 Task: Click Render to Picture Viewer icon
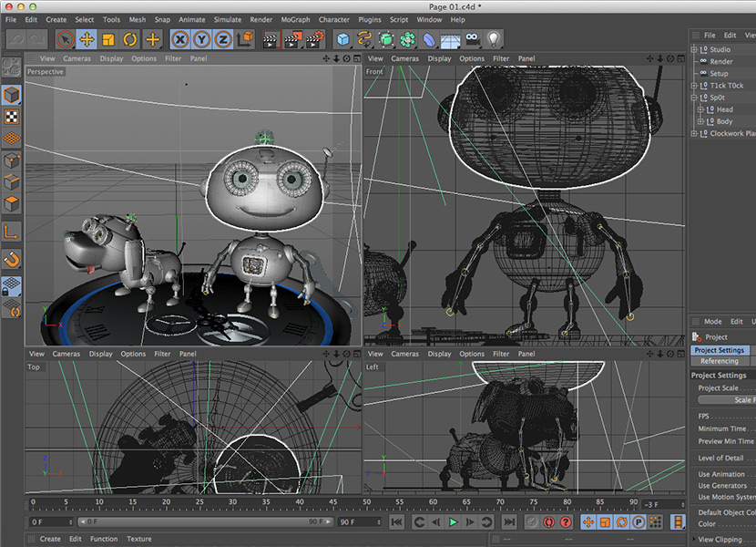coord(292,39)
